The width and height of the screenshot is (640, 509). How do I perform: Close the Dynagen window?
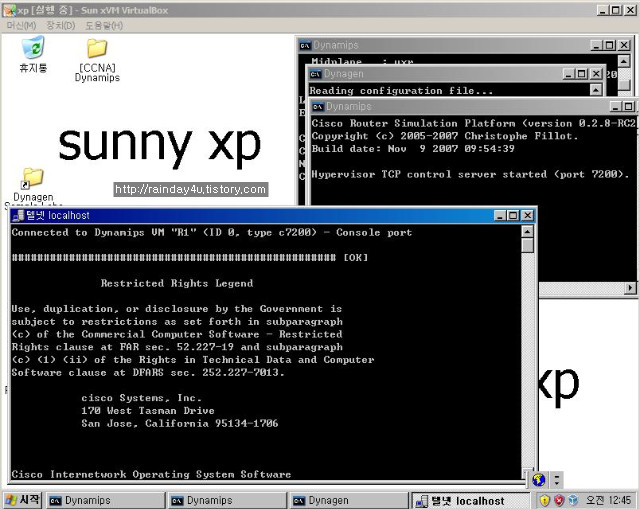pyautogui.click(x=596, y=74)
